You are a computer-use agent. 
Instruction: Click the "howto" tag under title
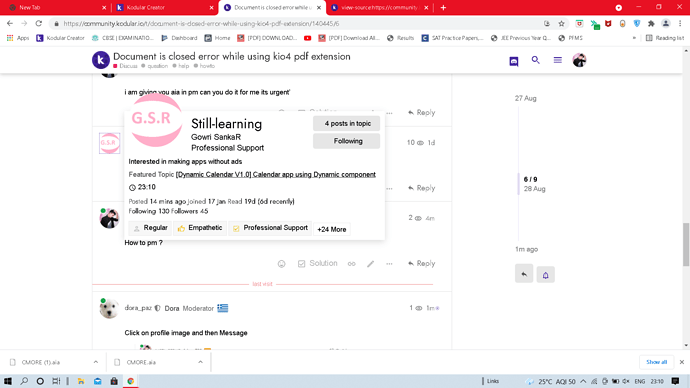pyautogui.click(x=205, y=66)
